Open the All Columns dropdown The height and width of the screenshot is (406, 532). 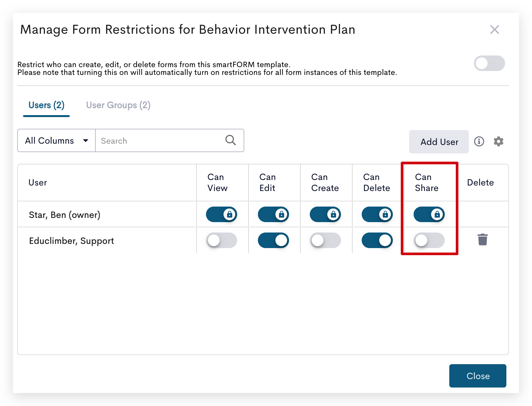pos(56,140)
